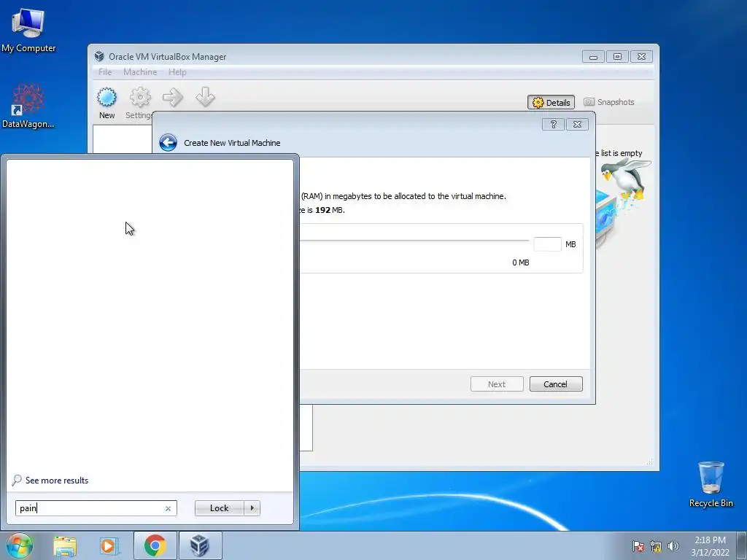The height and width of the screenshot is (560, 747).
Task: Go back in Create New Virtual Machine wizard
Action: pos(168,142)
